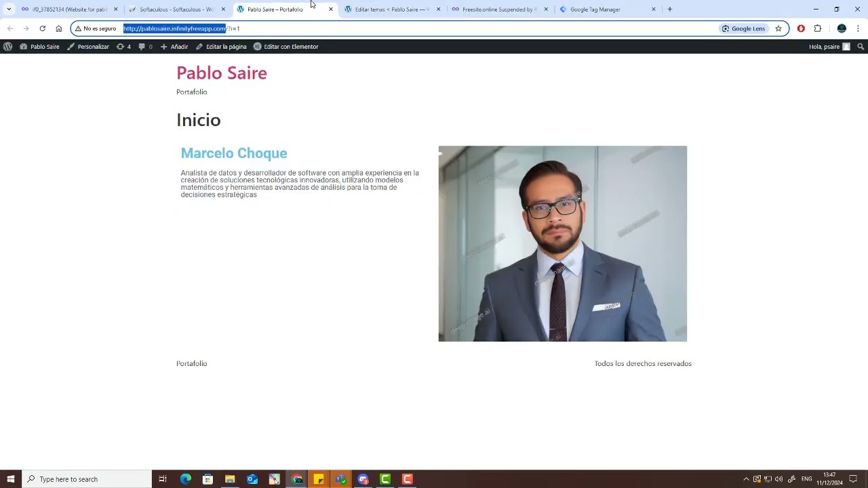
Task: Show hidden system tray icons
Action: (747, 479)
